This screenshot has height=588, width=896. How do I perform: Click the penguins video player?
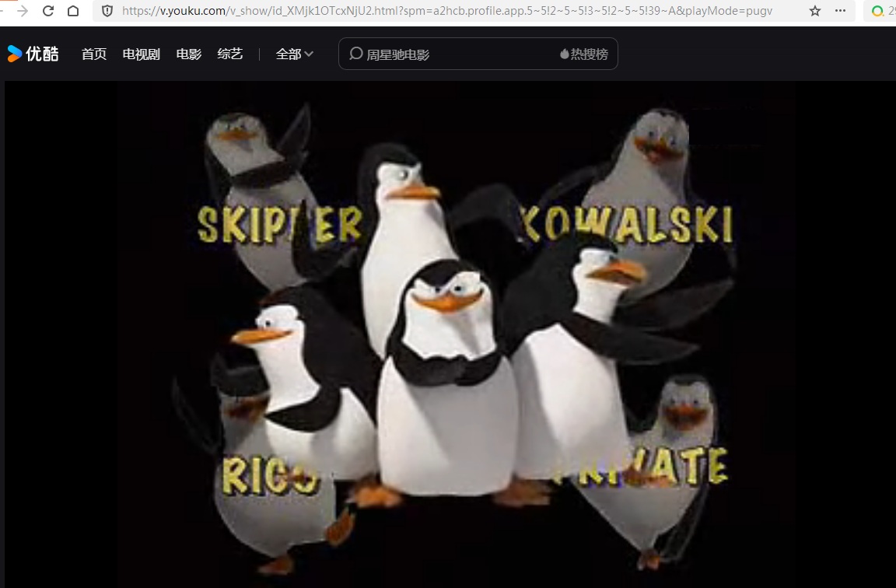[x=450, y=334]
